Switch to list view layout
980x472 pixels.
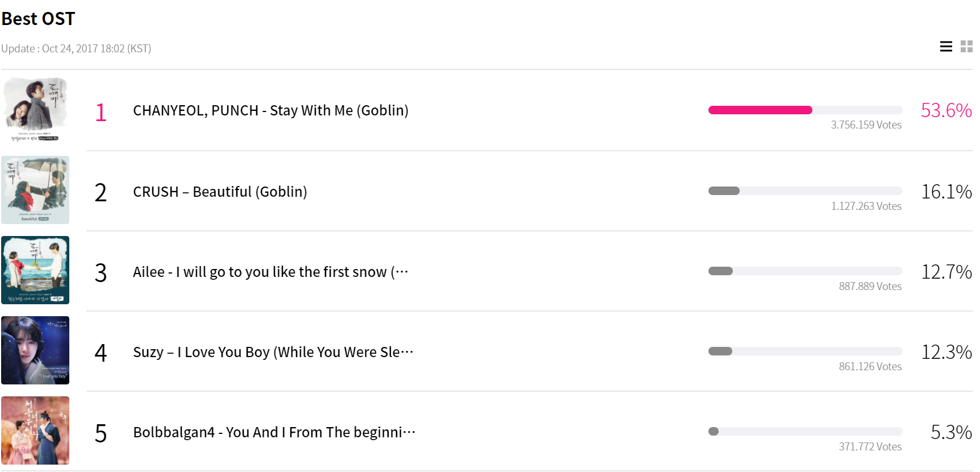tap(946, 47)
